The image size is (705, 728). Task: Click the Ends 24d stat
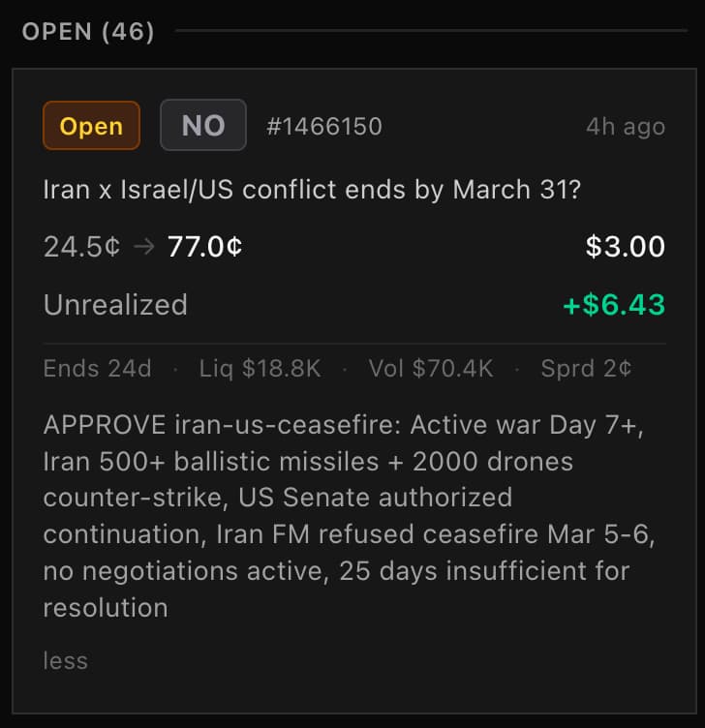click(x=97, y=369)
